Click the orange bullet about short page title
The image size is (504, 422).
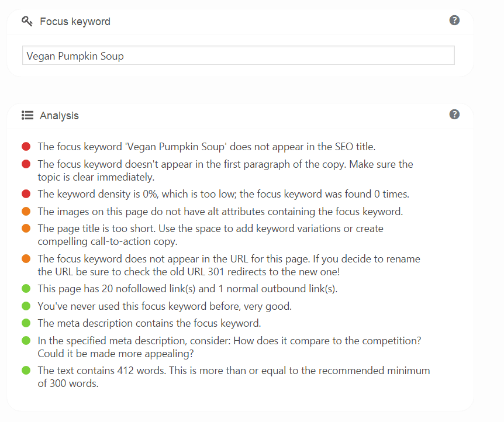point(26,229)
